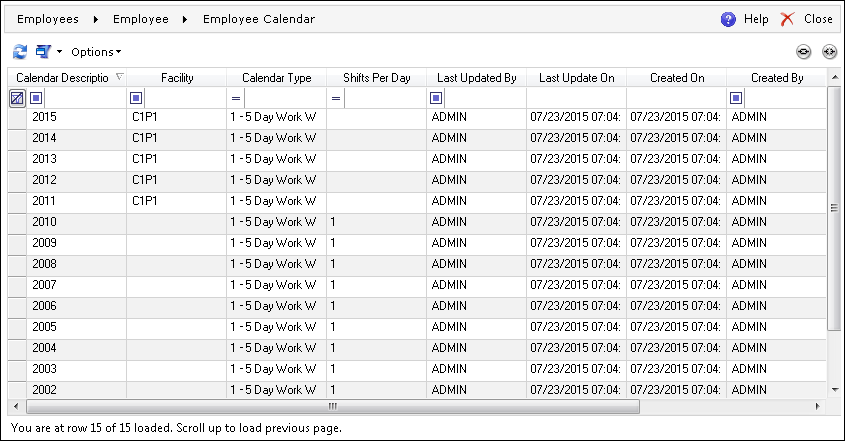Go to the Employees breadcrumb
Image resolution: width=845 pixels, height=441 pixels.
click(48, 19)
